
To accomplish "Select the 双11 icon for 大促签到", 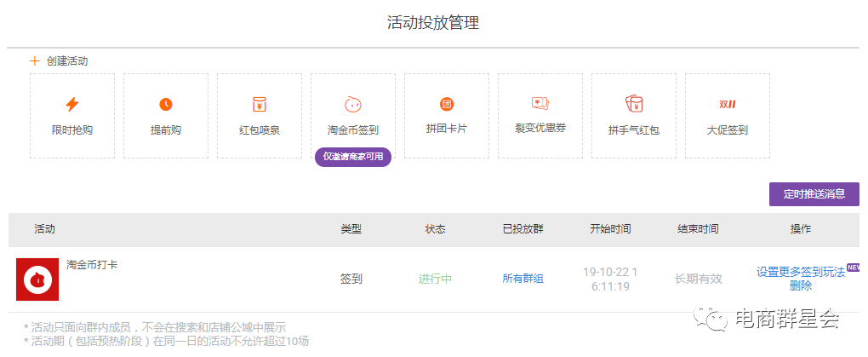I will 727,104.
